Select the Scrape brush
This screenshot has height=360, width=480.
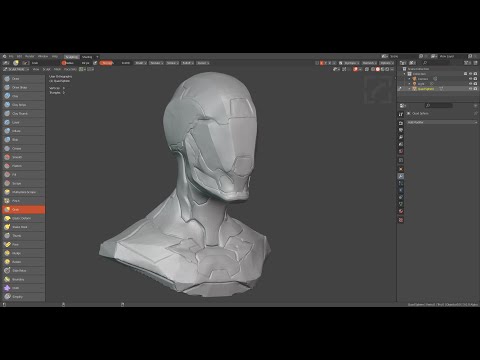point(23,183)
